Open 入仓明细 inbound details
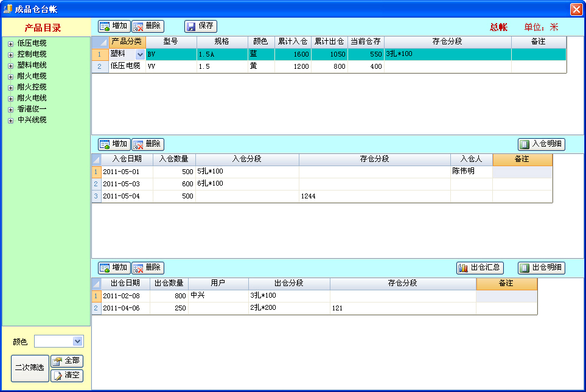 pos(542,144)
